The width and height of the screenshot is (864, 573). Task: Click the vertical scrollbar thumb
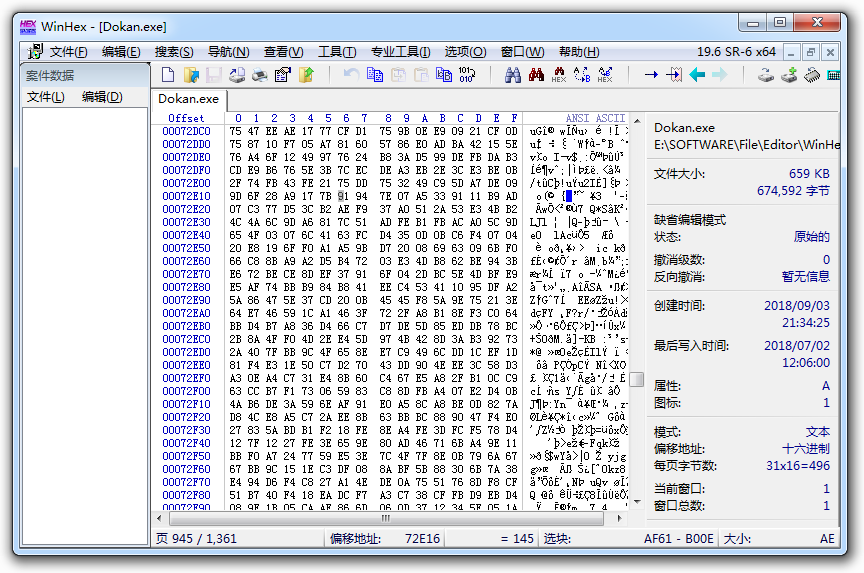[637, 380]
